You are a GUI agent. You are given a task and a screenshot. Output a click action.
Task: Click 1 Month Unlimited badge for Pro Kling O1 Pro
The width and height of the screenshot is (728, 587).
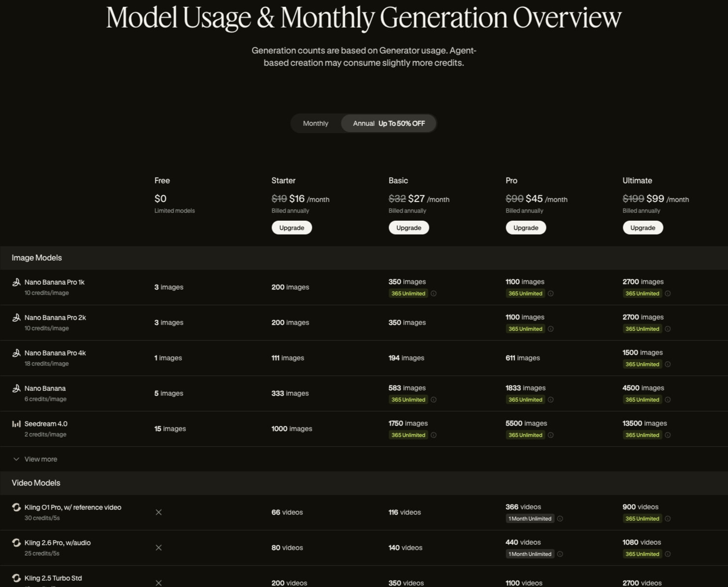pyautogui.click(x=530, y=519)
